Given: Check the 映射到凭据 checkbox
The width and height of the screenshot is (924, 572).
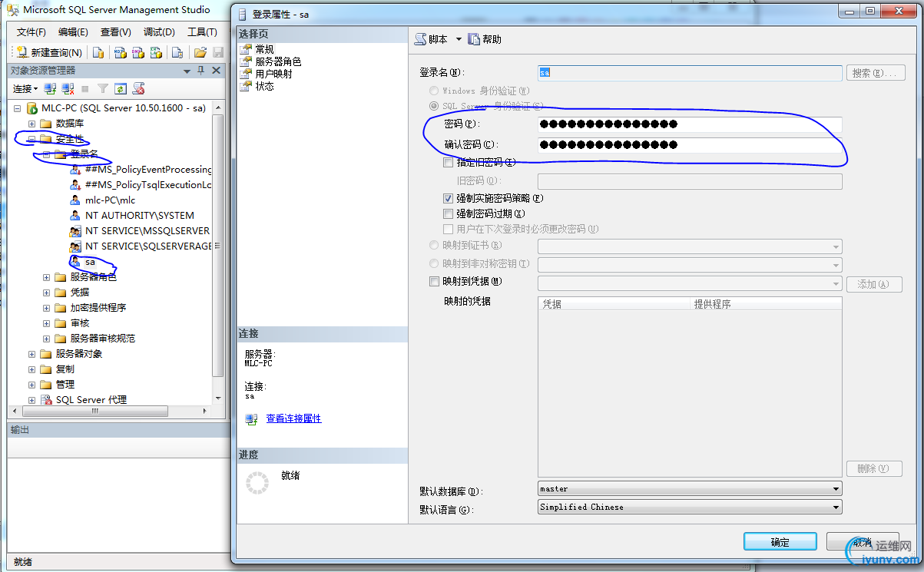Looking at the screenshot, I should point(435,282).
